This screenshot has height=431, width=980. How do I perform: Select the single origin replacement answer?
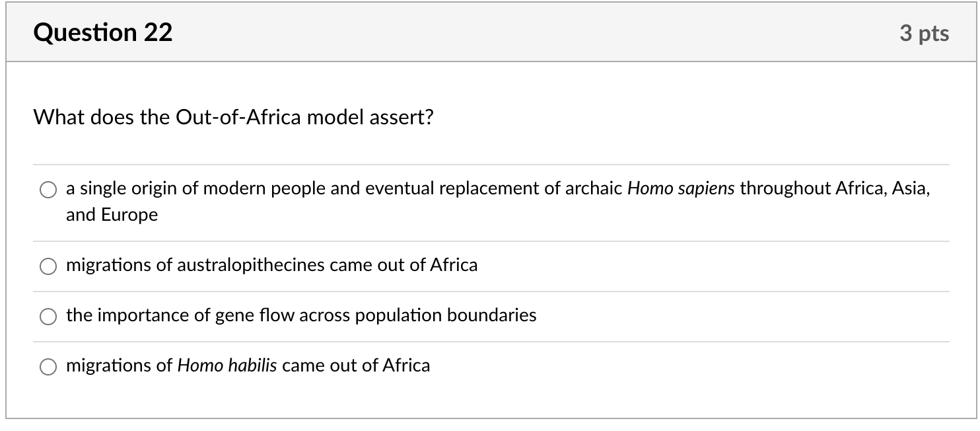click(x=48, y=190)
